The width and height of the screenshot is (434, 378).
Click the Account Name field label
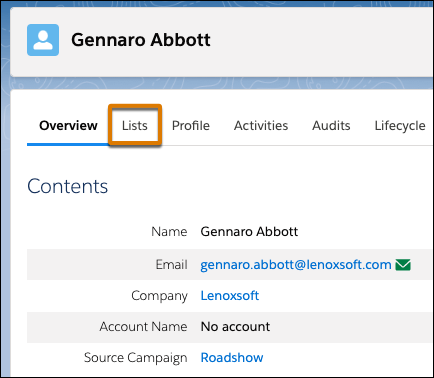[143, 327]
